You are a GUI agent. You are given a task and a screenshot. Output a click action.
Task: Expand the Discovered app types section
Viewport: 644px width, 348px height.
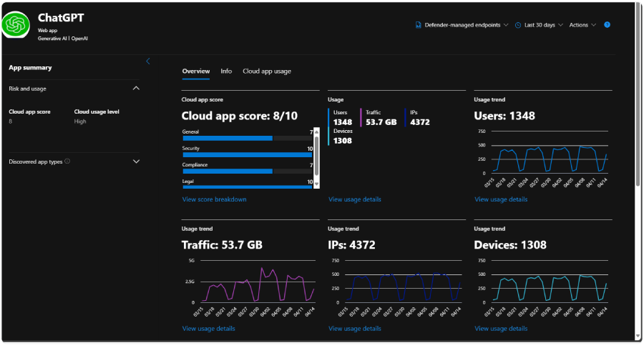(x=136, y=161)
